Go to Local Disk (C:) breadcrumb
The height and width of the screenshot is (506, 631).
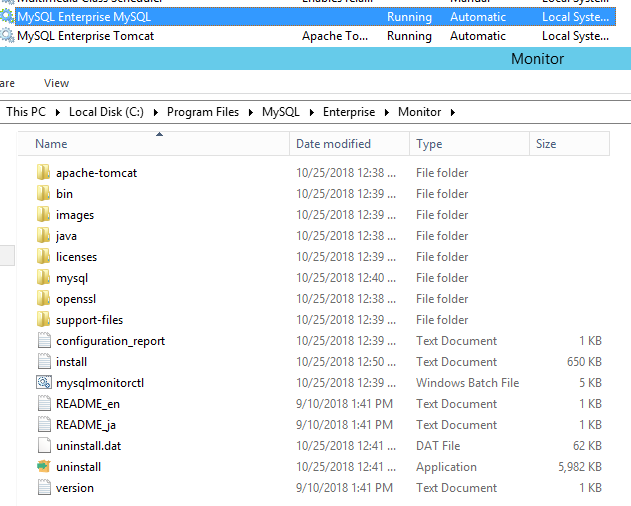click(x=106, y=112)
